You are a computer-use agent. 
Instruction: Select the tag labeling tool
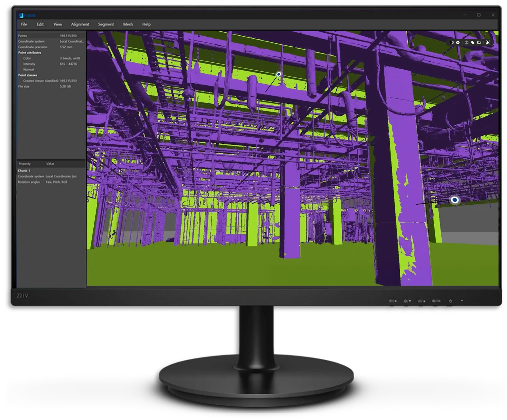[x=473, y=43]
